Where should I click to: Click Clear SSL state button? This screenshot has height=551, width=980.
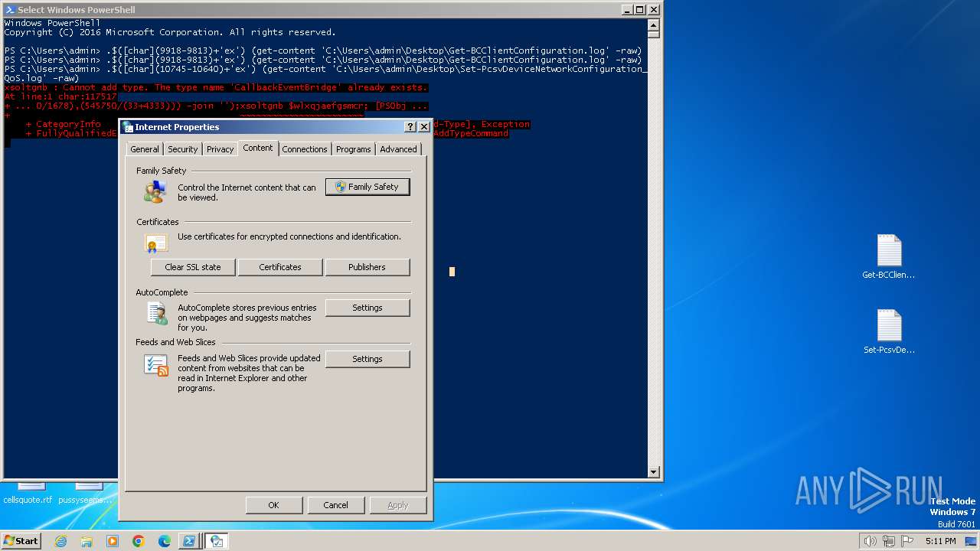click(193, 267)
